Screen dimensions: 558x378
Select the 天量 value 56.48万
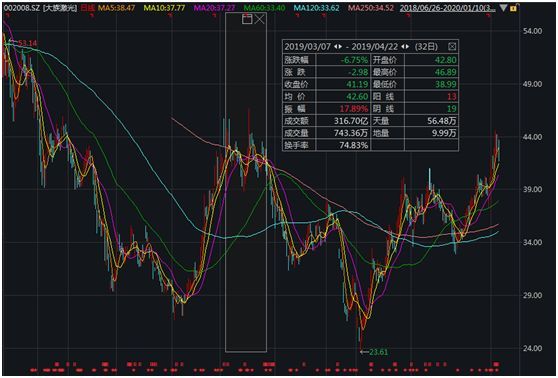[442, 121]
